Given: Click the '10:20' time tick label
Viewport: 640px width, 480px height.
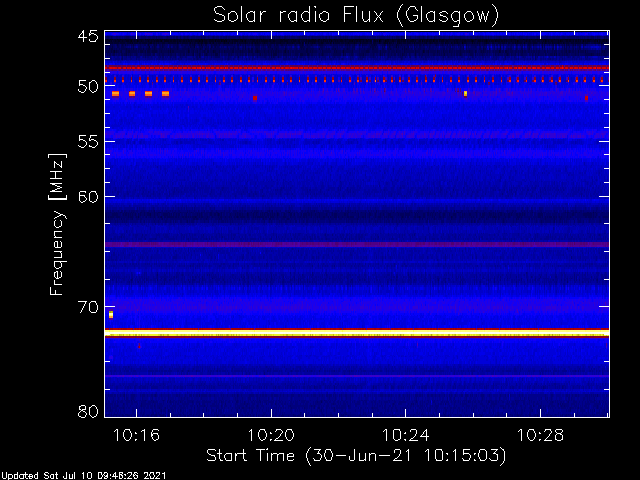Looking at the screenshot, I should (271, 435).
